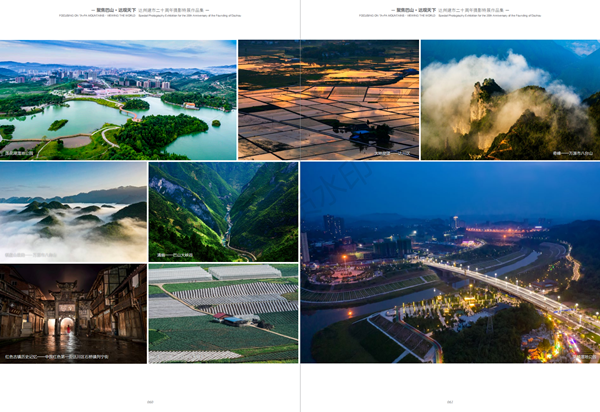Select the green valley winding road photo
Viewport: 600px width, 412px height.
(223, 211)
